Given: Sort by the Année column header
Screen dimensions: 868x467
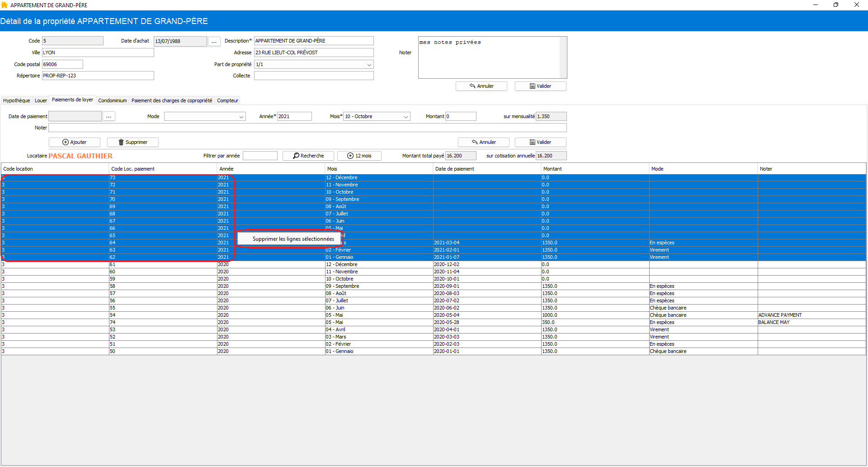Looking at the screenshot, I should coord(271,169).
